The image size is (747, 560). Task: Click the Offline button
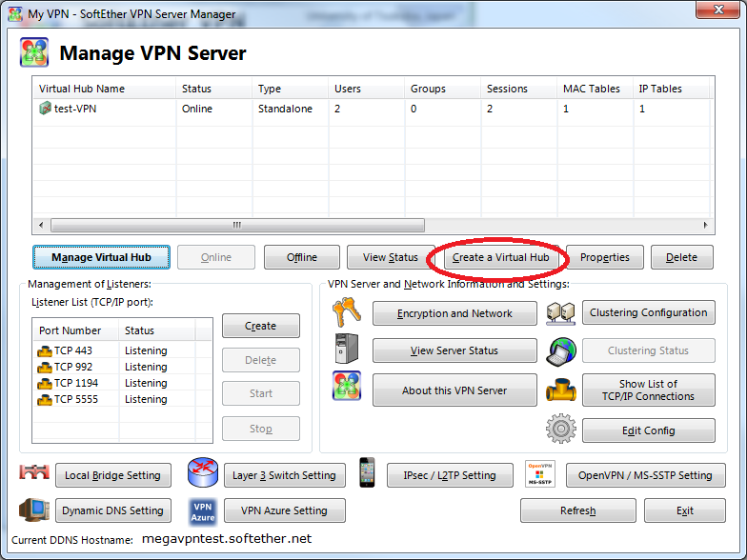[302, 257]
